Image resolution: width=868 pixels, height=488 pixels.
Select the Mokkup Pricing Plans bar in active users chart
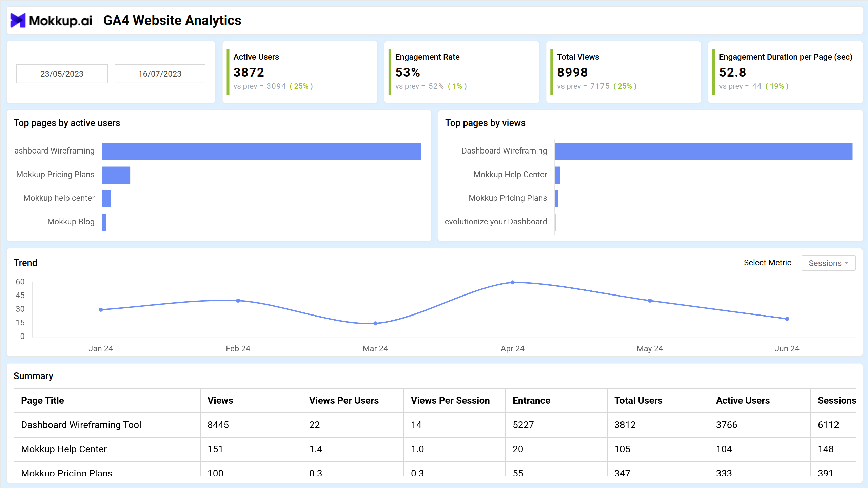[116, 175]
